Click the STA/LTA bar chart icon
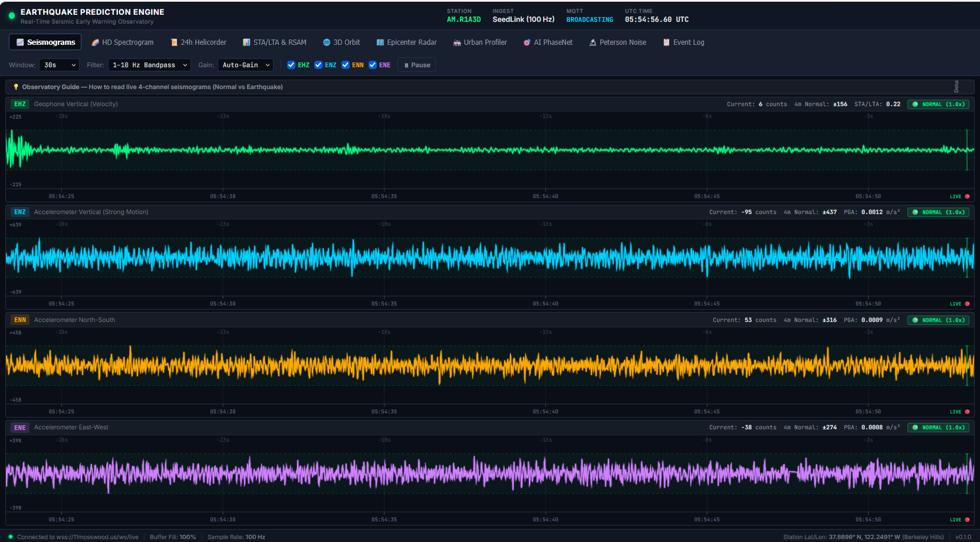Screen dimensions: 980x542 point(246,42)
